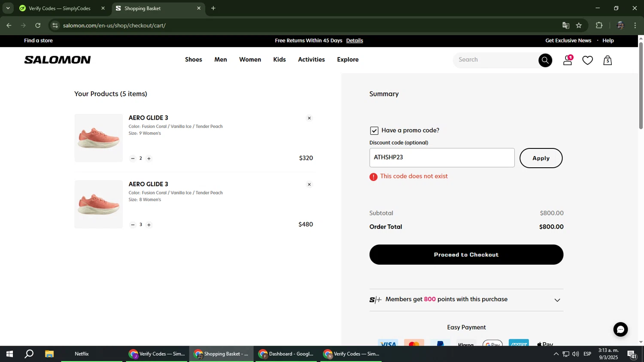Apply the discount code
The image size is (644, 362).
click(x=541, y=158)
